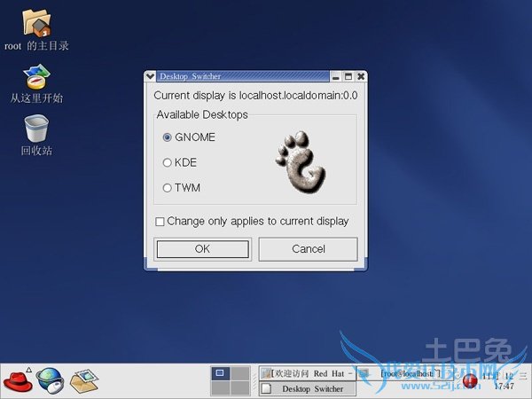Screen dimensions: 532x399
Task: Click the Desktop Switcher title bar
Action: click(x=243, y=76)
